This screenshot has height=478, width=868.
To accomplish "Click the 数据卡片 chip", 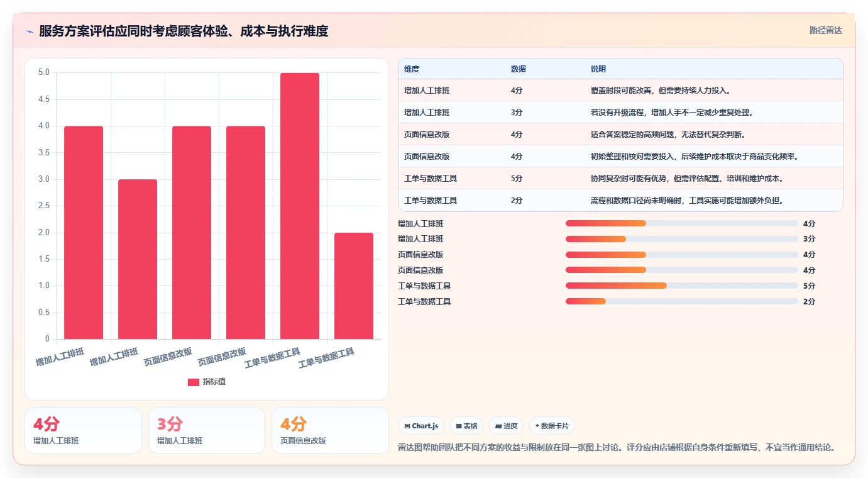I will click(552, 426).
